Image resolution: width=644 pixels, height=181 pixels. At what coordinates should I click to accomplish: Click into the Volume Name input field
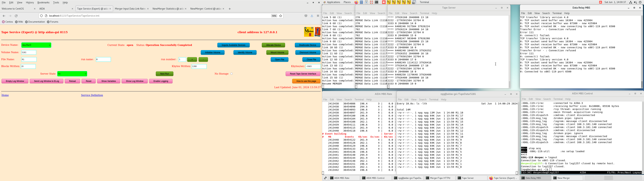29,52
